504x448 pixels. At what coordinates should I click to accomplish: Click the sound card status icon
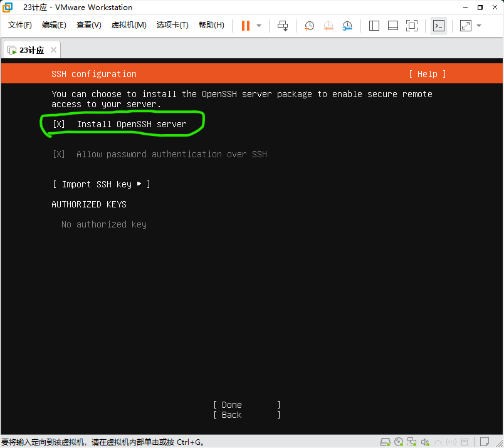(x=425, y=442)
